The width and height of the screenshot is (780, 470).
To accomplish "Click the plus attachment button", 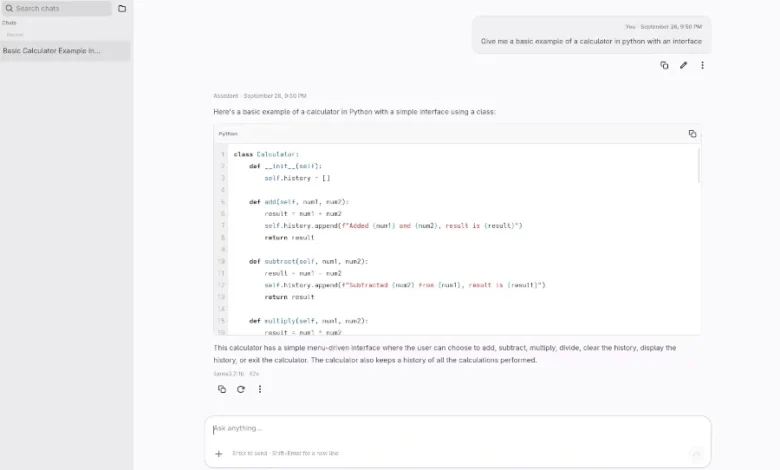I will (218, 454).
